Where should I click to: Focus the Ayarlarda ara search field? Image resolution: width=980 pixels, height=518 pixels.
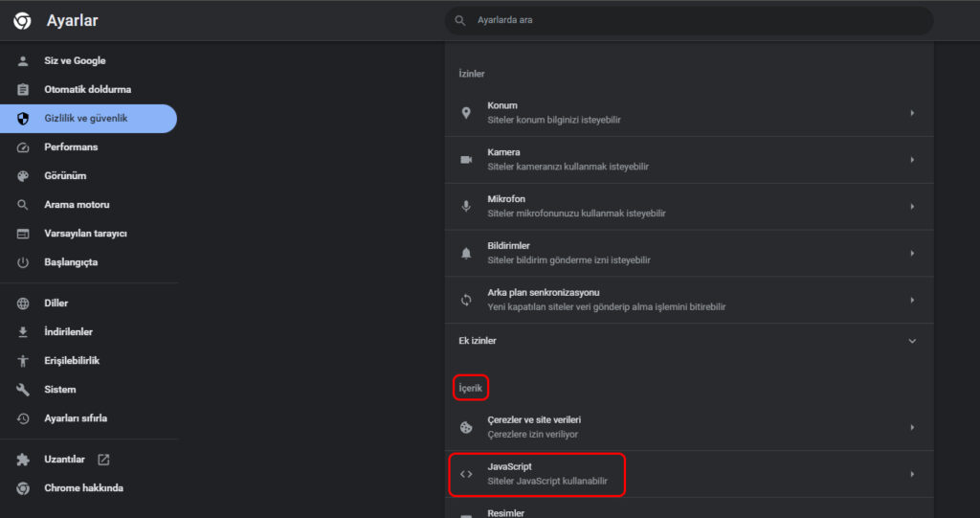pyautogui.click(x=689, y=21)
